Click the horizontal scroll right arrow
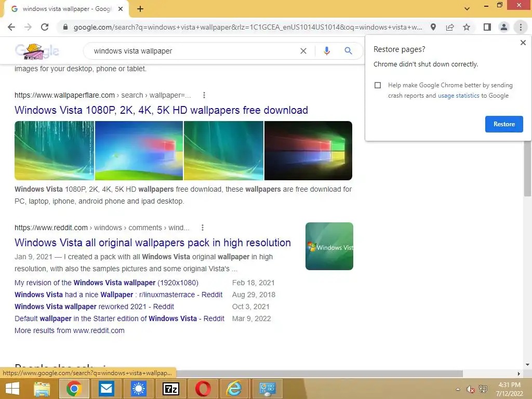 (x=519, y=374)
